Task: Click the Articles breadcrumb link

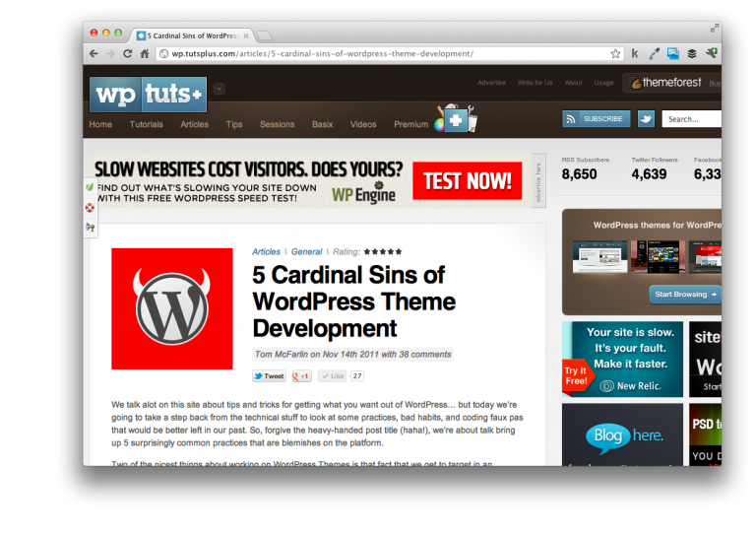Action: point(266,252)
